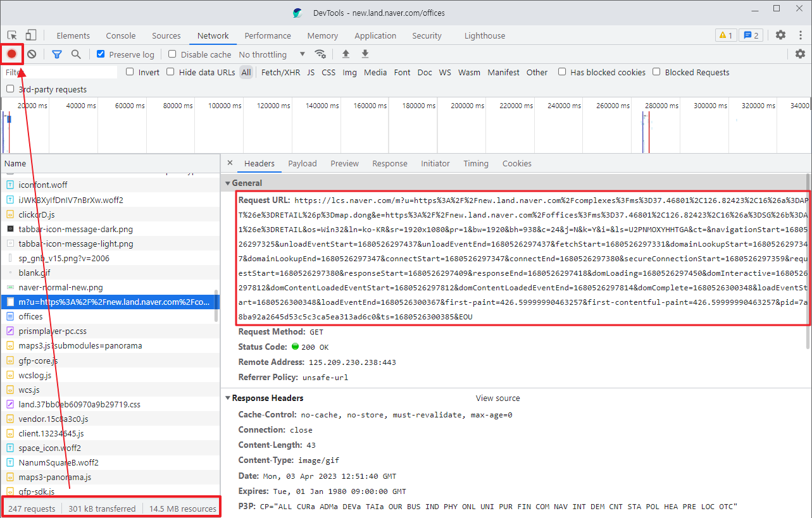
Task: Open network search magnifier
Action: [x=76, y=54]
